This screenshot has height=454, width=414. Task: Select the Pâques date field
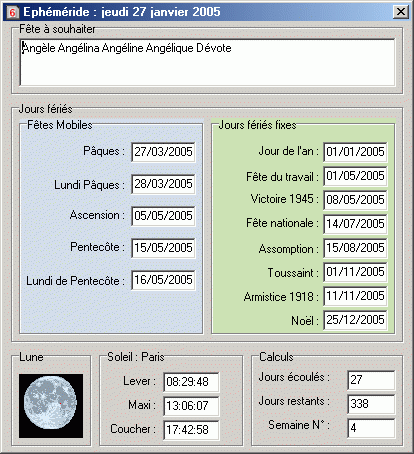pos(163,152)
